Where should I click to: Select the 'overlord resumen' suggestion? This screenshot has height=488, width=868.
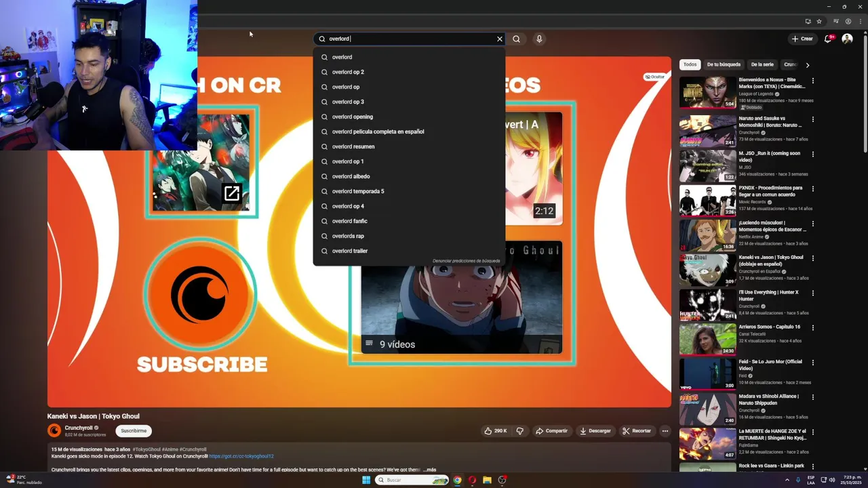click(x=409, y=146)
